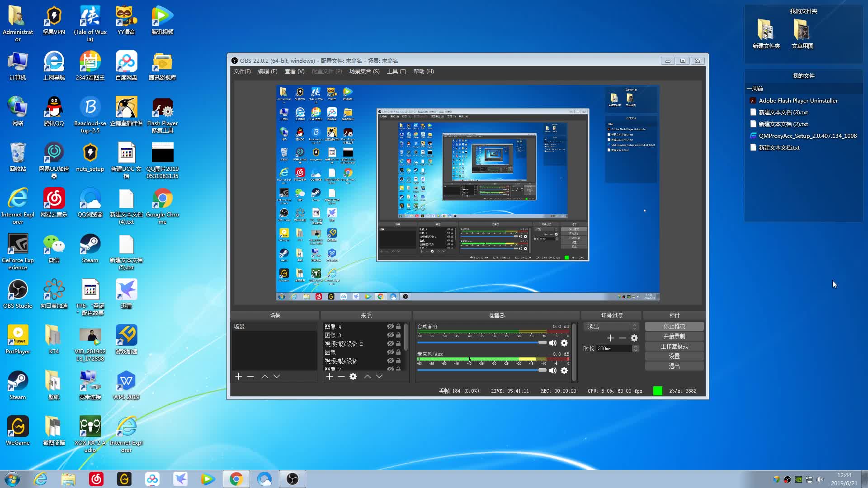868x488 pixels.
Task: Open Chrome from the Windows taskbar
Action: tap(236, 479)
